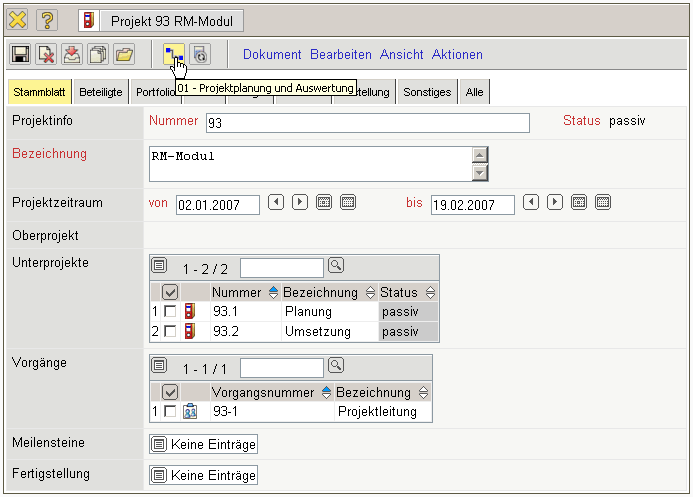Tick the checkbox for Vorgang 93-1
Image resolution: width=693 pixels, height=497 pixels.
click(169, 411)
